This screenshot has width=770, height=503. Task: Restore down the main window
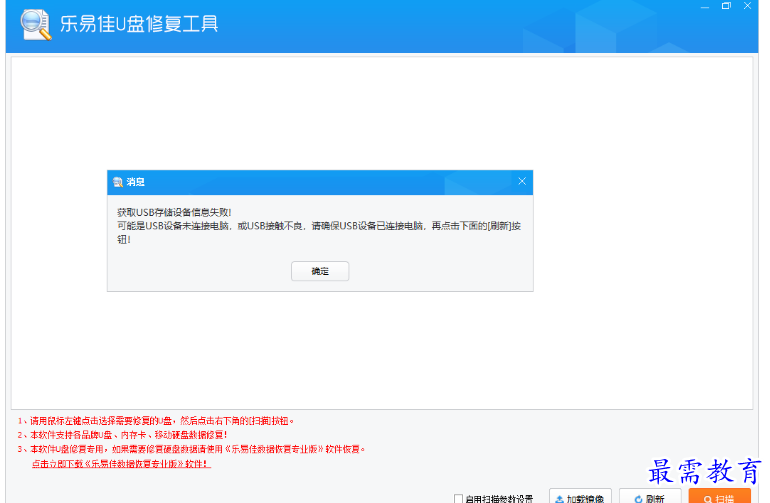(726, 6)
